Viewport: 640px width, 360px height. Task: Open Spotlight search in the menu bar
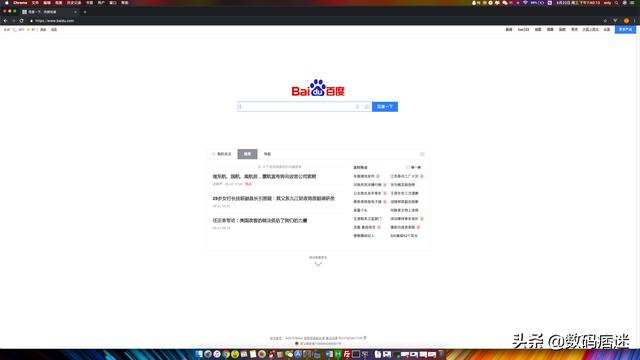[x=616, y=2]
